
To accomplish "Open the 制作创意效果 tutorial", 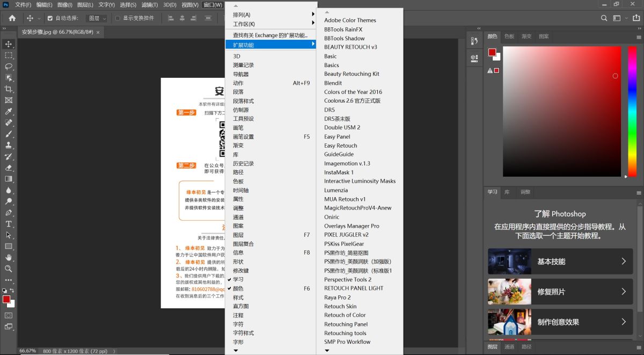I will click(x=561, y=322).
